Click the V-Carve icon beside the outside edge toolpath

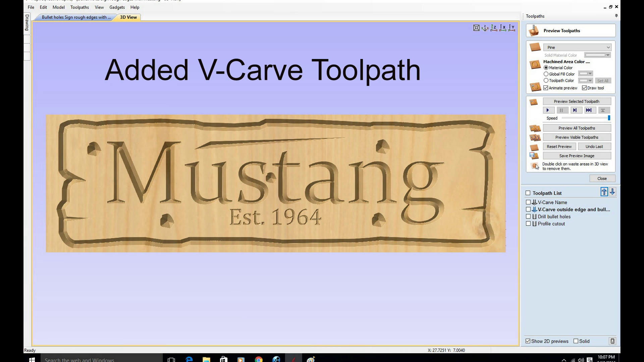tap(534, 209)
